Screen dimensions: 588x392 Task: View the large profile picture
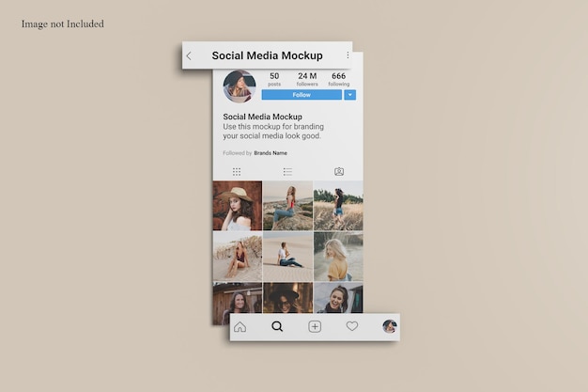pyautogui.click(x=240, y=86)
